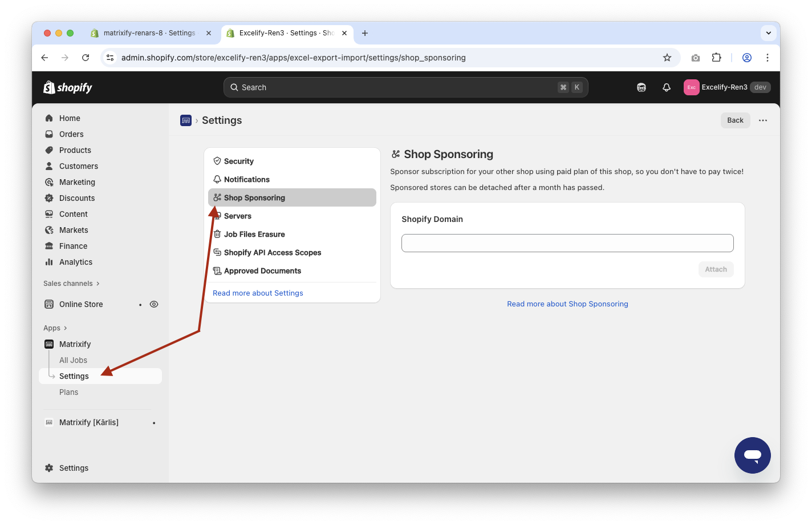
Task: Open the chat support bubble
Action: click(752, 455)
